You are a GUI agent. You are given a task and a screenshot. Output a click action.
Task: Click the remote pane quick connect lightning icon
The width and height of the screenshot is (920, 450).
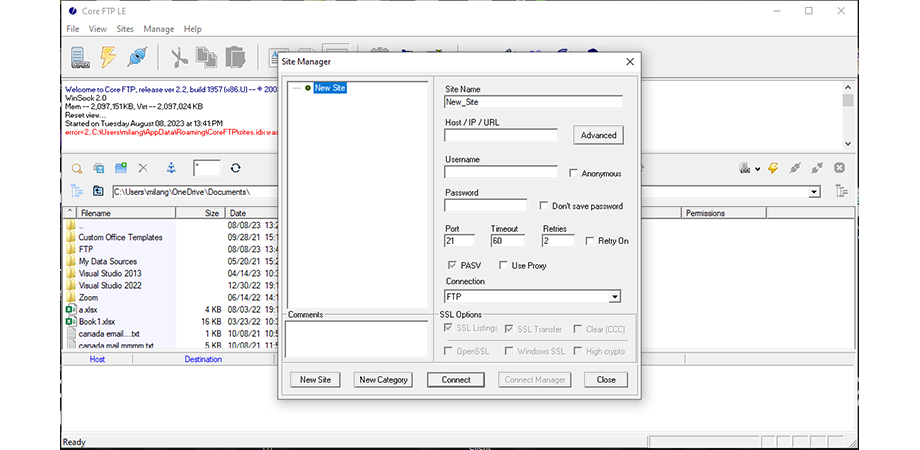[x=773, y=168]
